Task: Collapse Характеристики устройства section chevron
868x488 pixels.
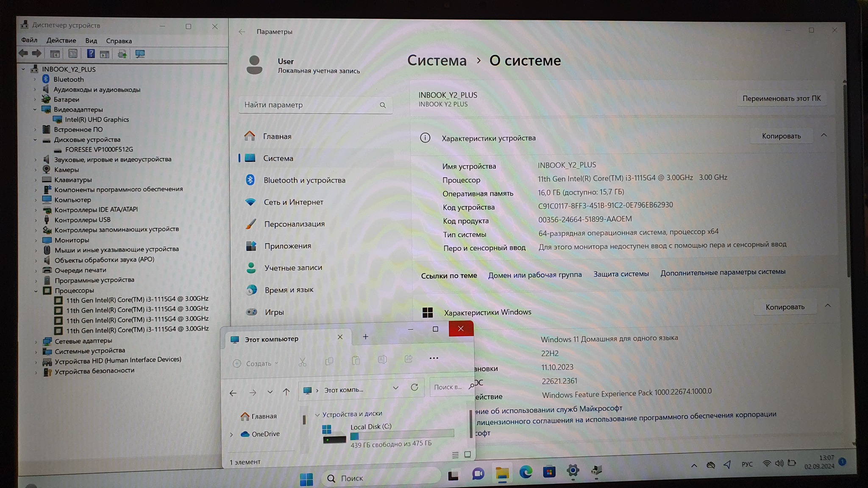Action: click(823, 135)
